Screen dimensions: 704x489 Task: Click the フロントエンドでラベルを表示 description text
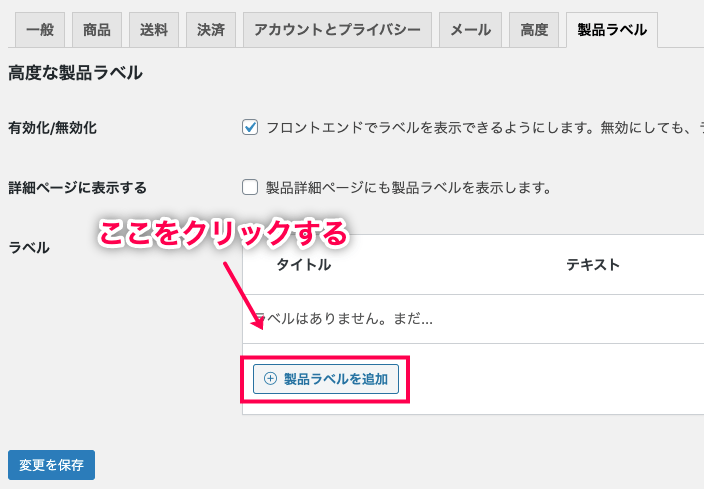point(485,128)
